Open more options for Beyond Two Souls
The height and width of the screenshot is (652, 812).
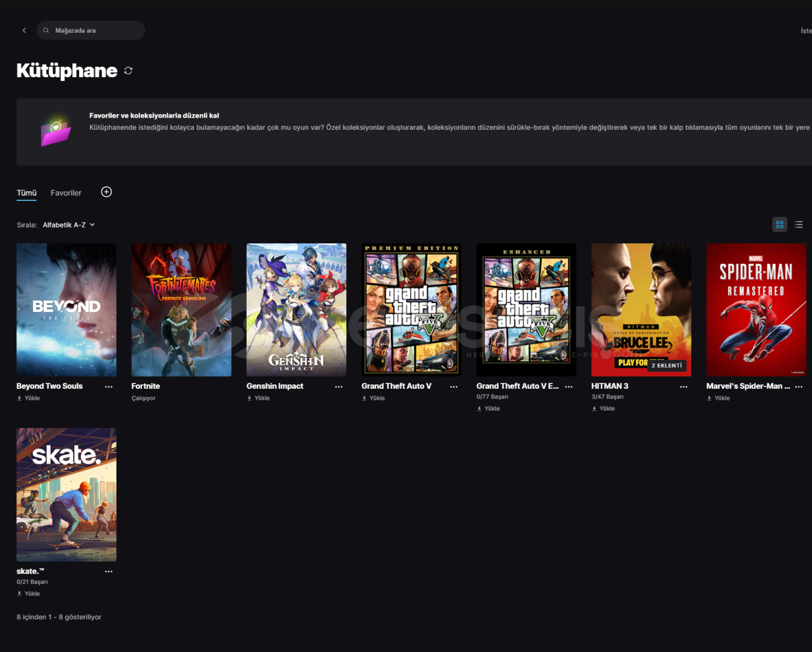coord(109,386)
